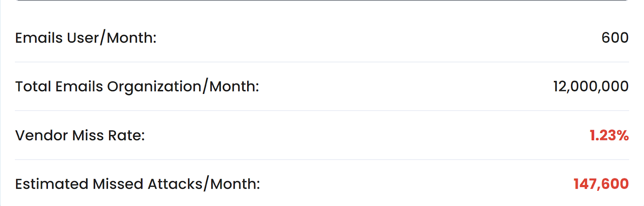Select the red 1.23% miss rate value

click(609, 135)
